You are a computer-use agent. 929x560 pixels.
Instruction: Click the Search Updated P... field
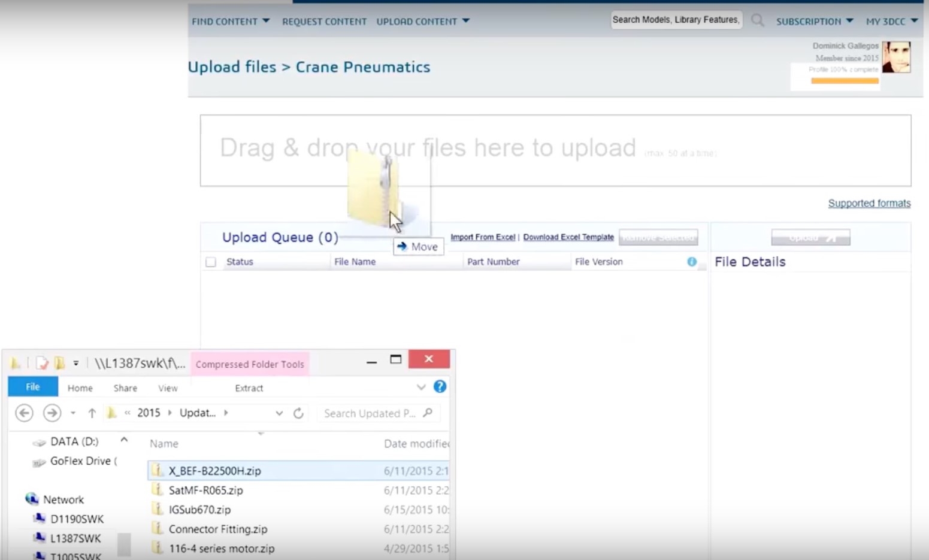pyautogui.click(x=378, y=413)
